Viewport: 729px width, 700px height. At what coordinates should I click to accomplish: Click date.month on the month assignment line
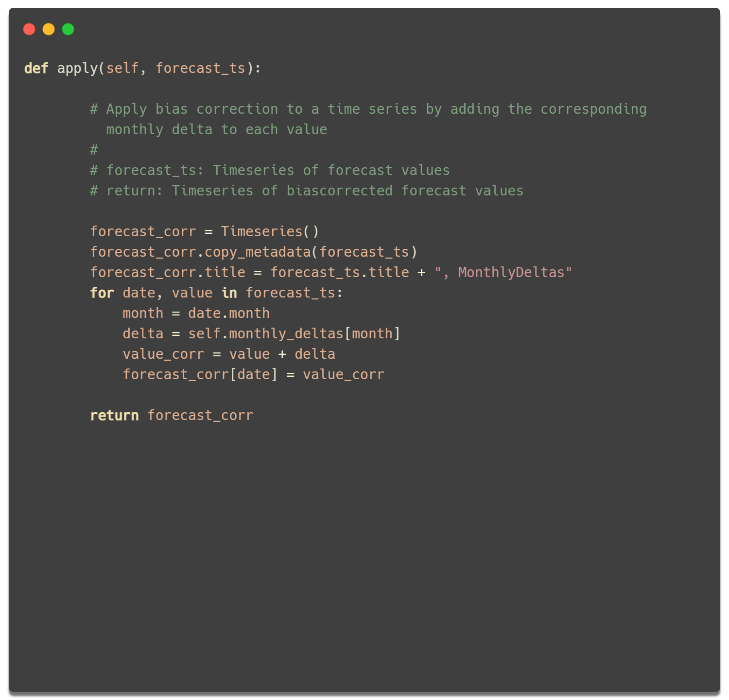[229, 313]
